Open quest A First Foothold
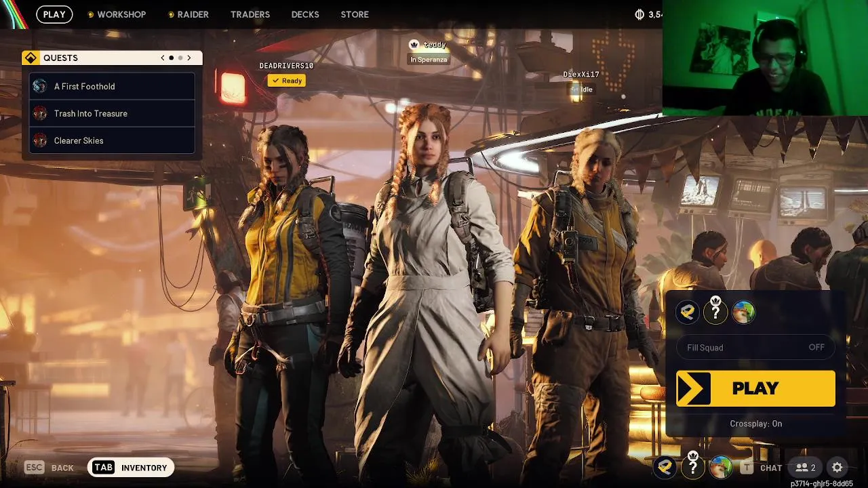Image resolution: width=868 pixels, height=488 pixels. (113, 86)
